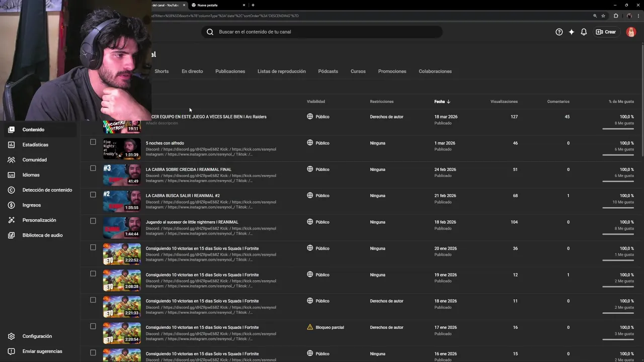644x362 pixels.
Task: Select checkbox for REANIMAL #2 video
Action: (x=93, y=195)
